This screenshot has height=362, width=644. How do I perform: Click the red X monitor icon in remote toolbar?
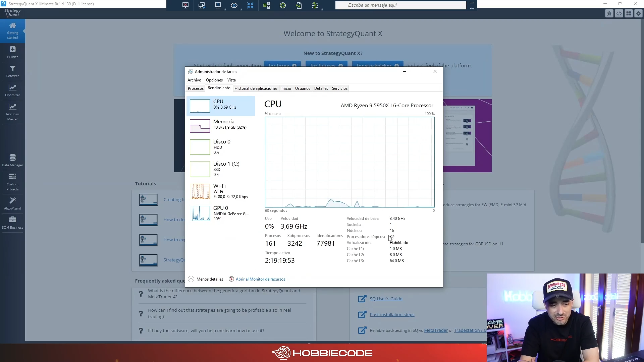pyautogui.click(x=185, y=5)
